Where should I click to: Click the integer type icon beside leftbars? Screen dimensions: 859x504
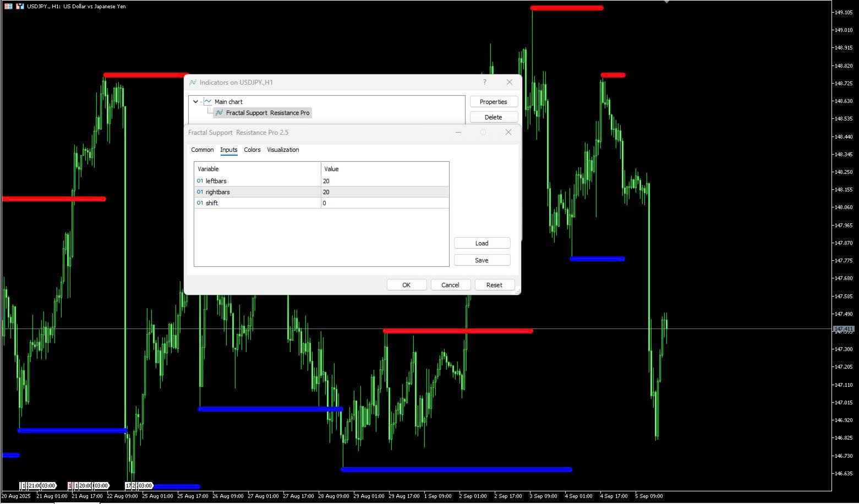200,181
